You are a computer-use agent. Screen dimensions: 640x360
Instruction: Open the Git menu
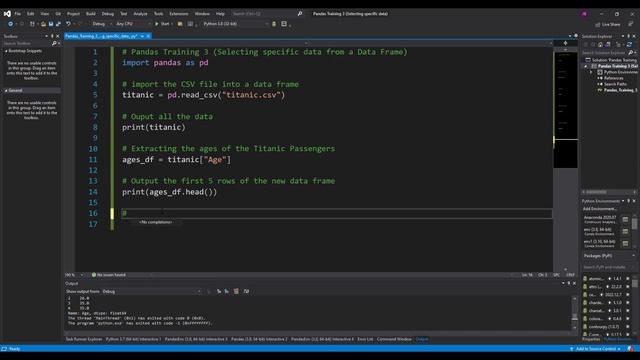[58, 13]
